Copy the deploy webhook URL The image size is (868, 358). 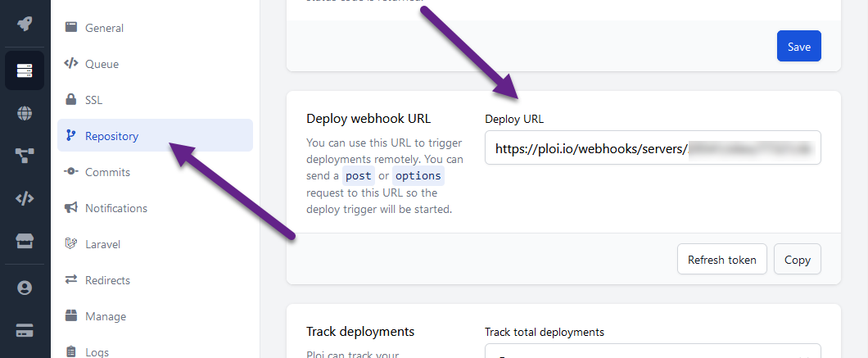coord(797,260)
